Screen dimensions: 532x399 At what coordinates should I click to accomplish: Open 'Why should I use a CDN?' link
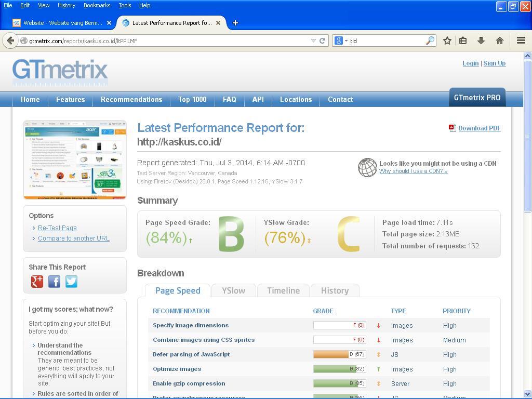(413, 171)
